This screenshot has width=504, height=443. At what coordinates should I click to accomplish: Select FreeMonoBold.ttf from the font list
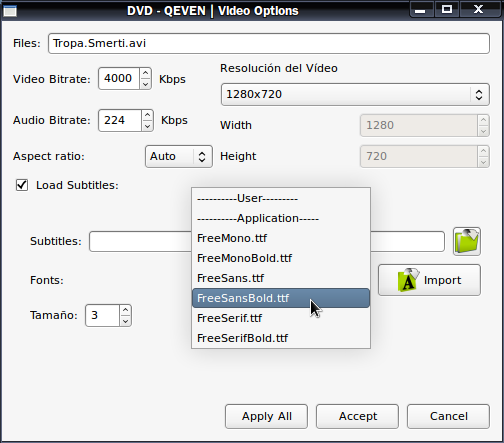click(x=281, y=258)
